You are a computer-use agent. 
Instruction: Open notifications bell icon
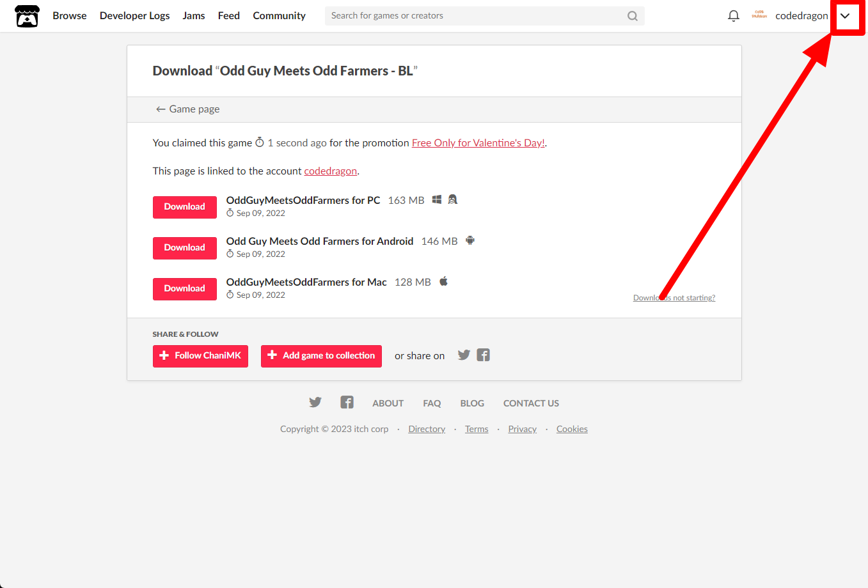tap(734, 16)
